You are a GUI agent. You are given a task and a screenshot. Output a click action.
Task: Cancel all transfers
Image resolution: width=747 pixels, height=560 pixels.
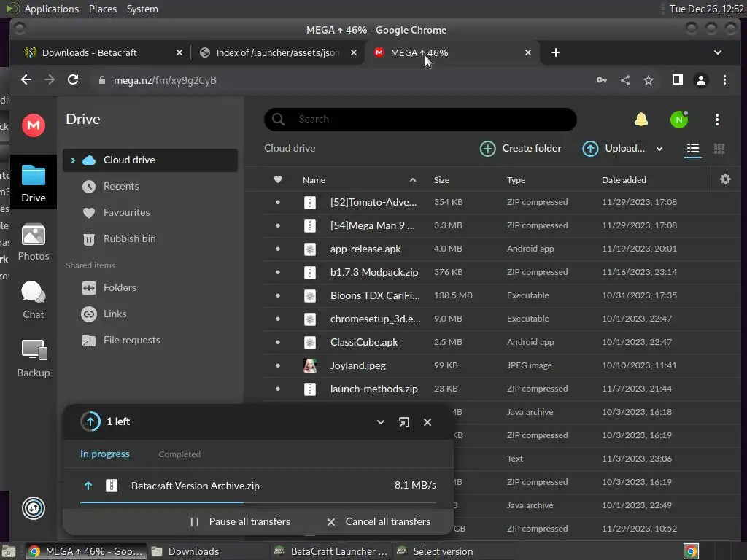379,521
